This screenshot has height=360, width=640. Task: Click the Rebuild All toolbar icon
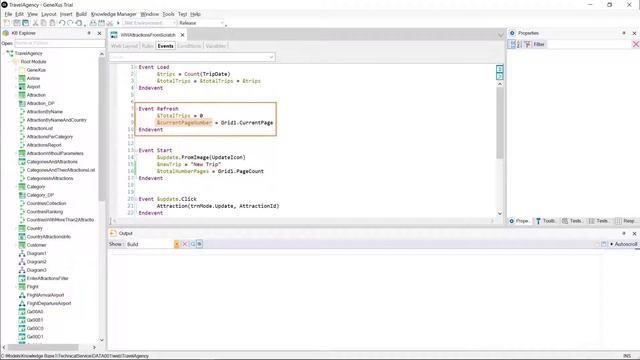(101, 23)
